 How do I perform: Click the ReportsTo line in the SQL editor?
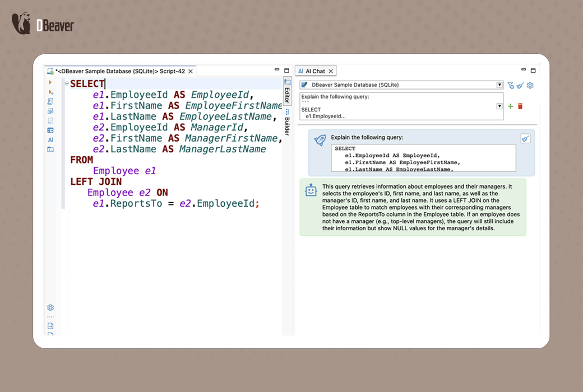point(174,204)
